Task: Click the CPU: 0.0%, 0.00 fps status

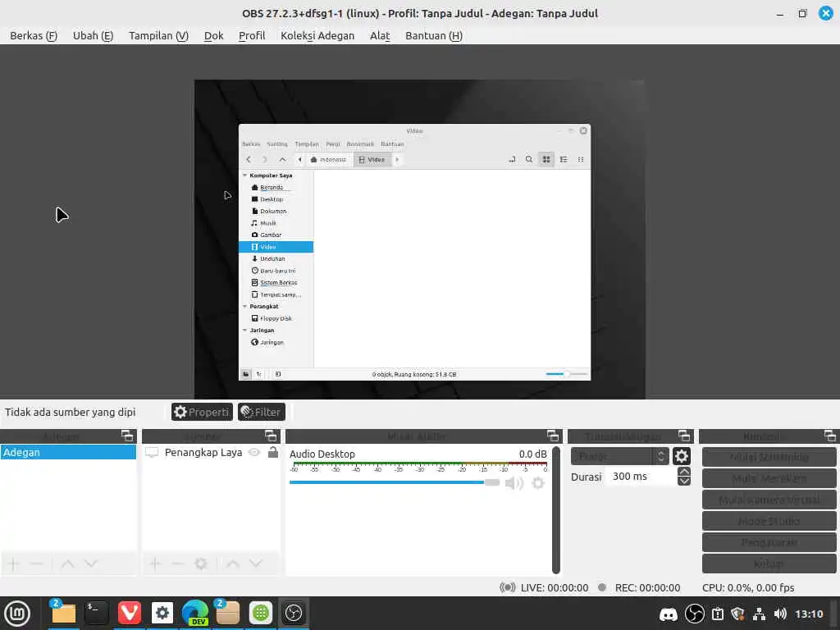Action: tap(748, 587)
